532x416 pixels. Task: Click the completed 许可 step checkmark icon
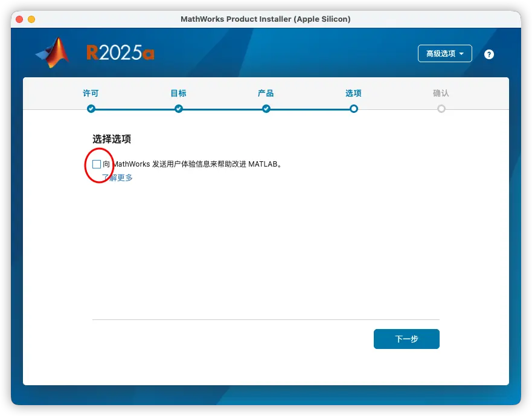click(91, 109)
